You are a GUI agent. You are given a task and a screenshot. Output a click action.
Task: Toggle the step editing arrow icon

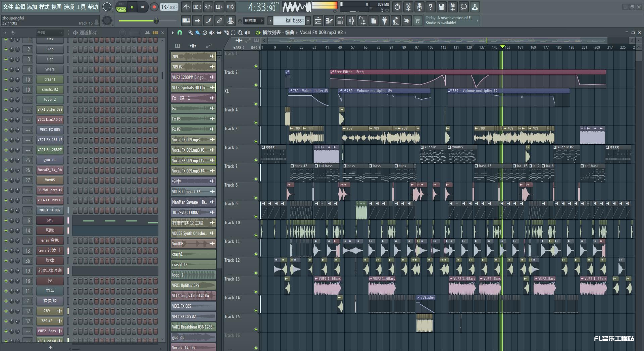coord(197,21)
